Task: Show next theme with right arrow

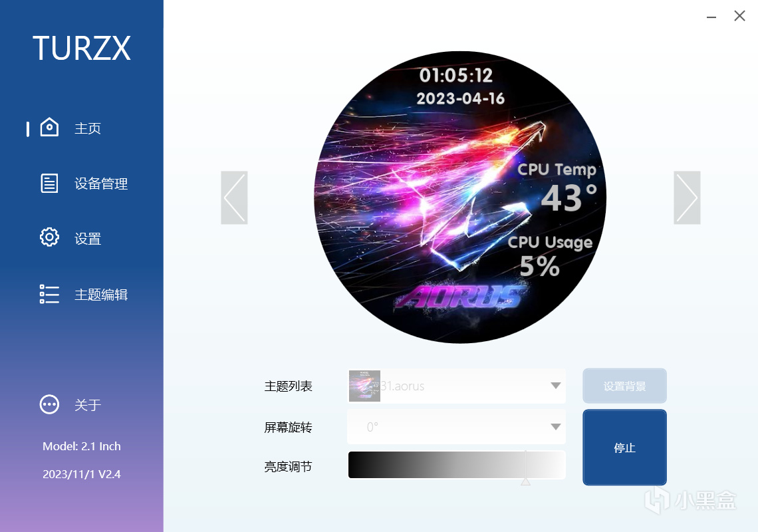Action: click(x=687, y=198)
